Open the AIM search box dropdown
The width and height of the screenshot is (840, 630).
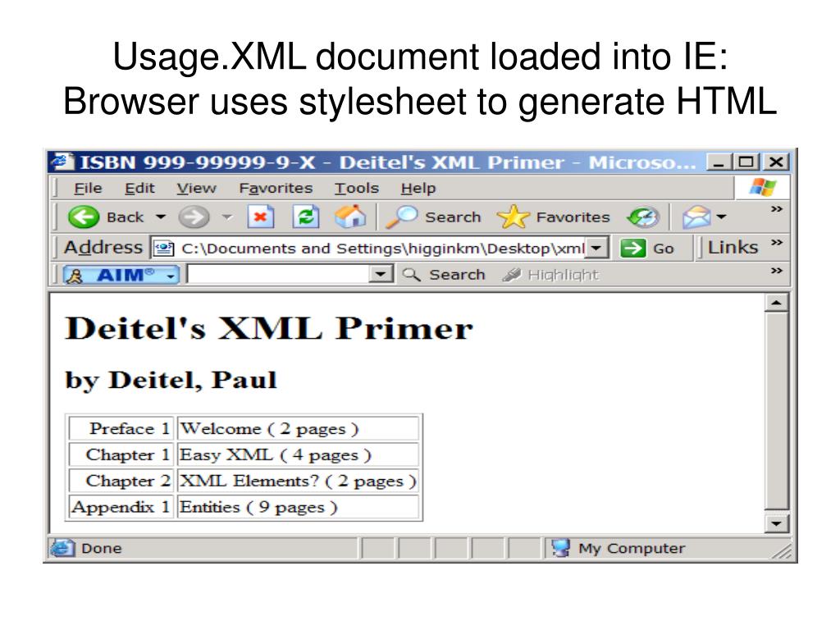point(381,274)
